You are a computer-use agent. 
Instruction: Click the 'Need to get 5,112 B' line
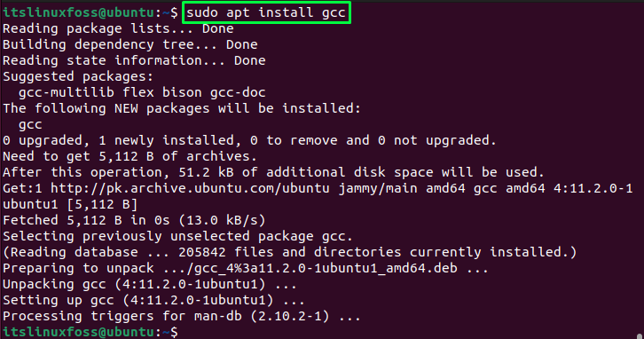130,156
